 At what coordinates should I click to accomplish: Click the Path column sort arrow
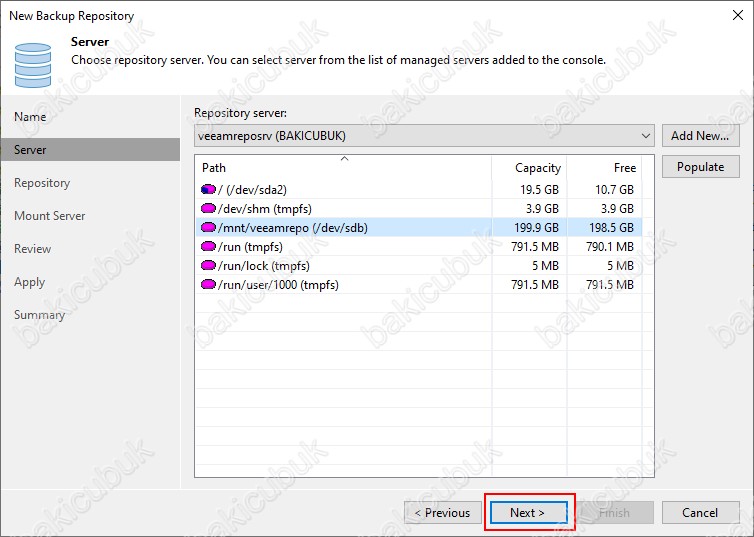point(344,158)
